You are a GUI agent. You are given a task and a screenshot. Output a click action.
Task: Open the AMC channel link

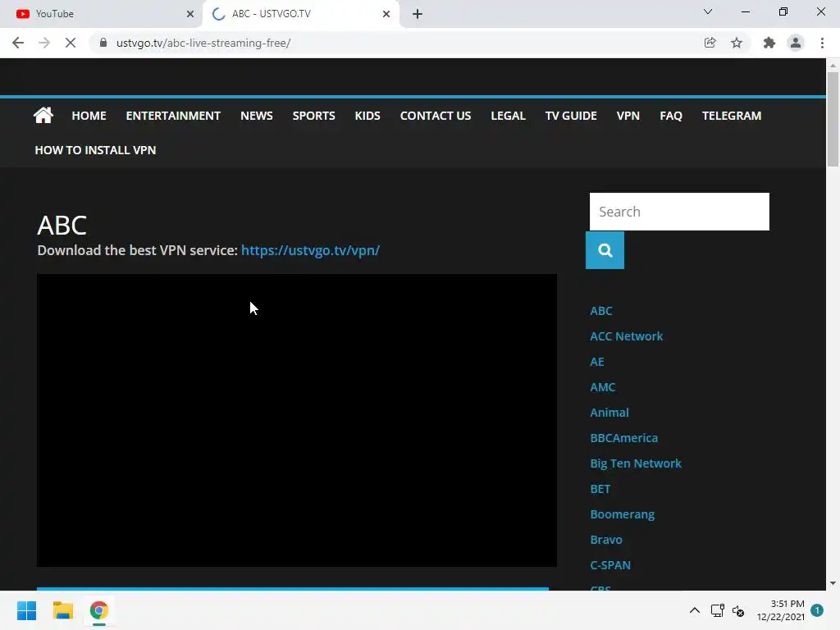point(603,387)
